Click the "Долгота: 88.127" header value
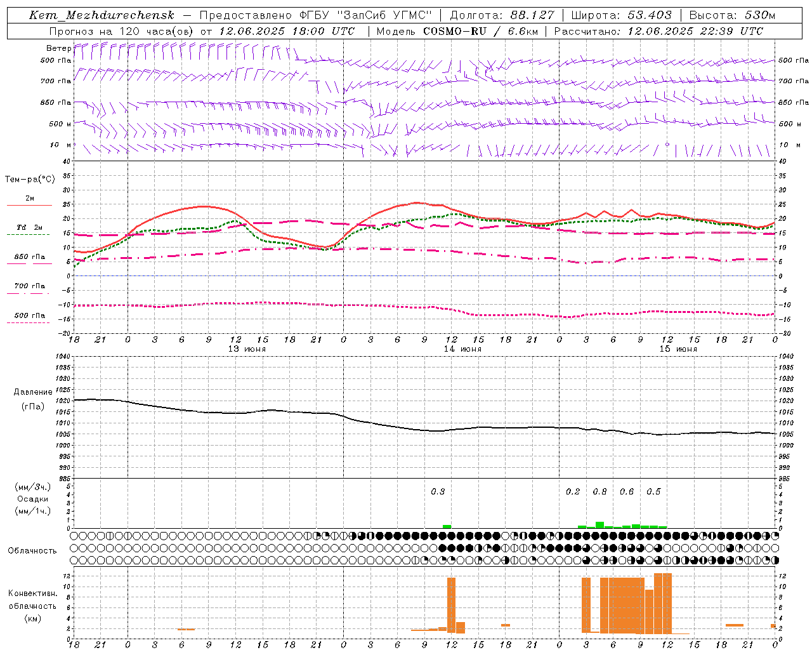The image size is (812, 650). point(502,16)
